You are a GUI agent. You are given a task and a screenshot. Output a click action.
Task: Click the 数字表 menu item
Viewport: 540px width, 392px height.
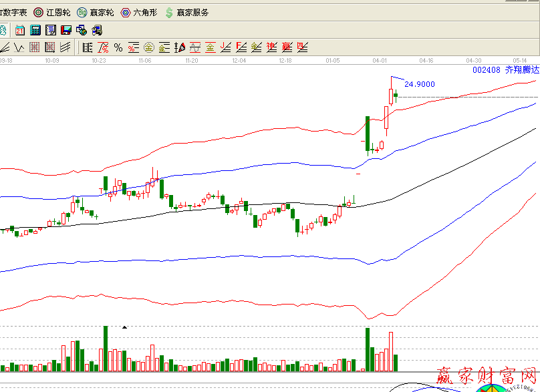(13, 12)
